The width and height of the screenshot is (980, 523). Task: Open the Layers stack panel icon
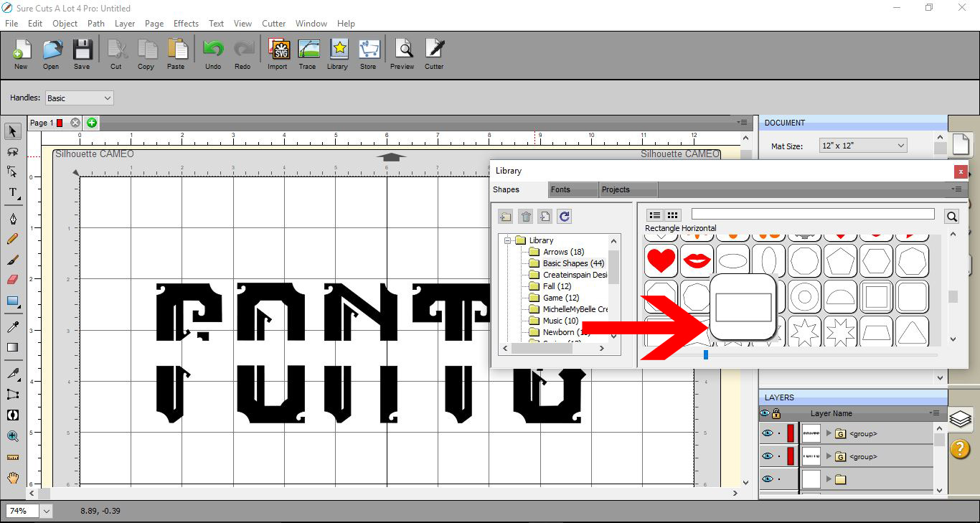[x=960, y=419]
